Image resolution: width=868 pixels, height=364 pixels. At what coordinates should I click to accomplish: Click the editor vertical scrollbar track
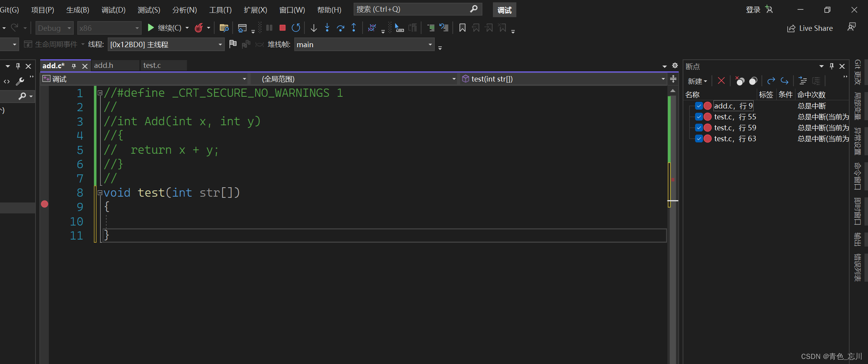click(x=672, y=273)
